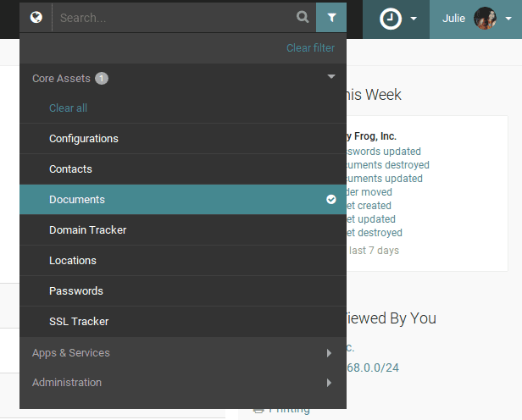522x420 pixels.
Task: Choose Domain Tracker from filter list
Action: (87, 230)
